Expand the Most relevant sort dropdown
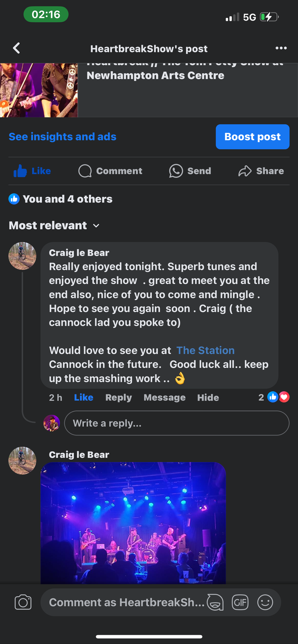Screen dimensions: 298x644 click(54, 225)
